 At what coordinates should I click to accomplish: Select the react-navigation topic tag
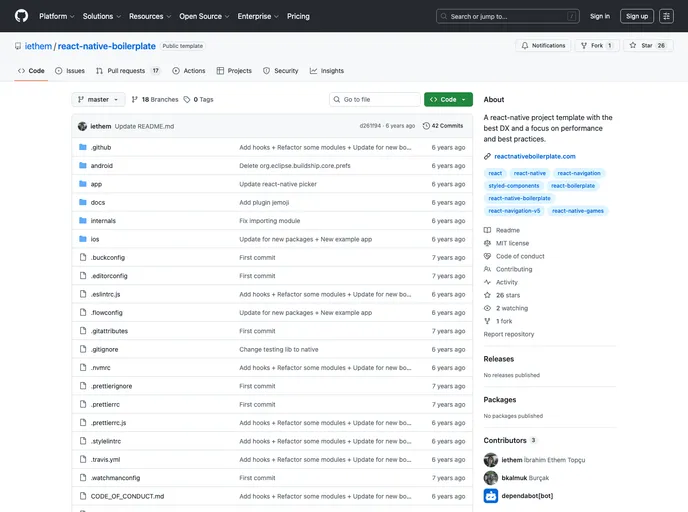tap(579, 173)
